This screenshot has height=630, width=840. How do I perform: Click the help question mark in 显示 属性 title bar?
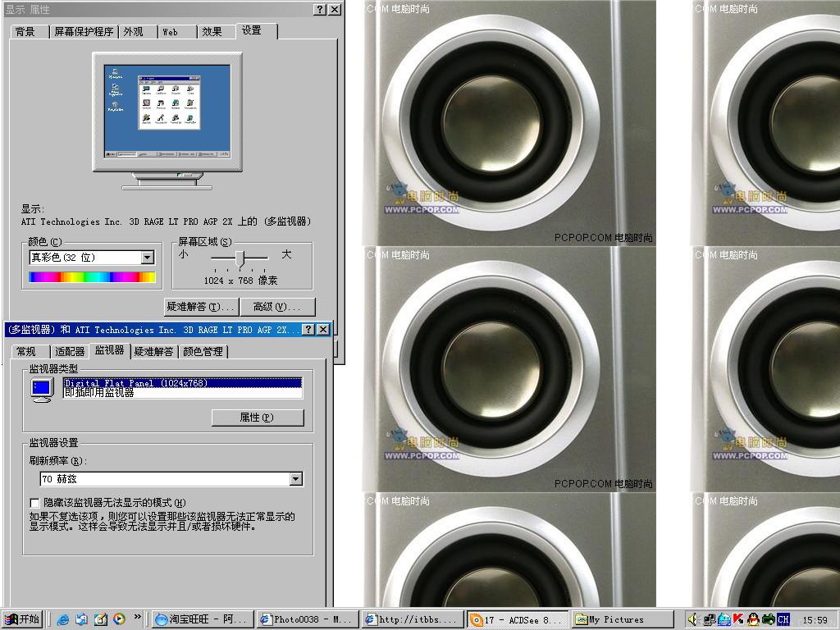click(319, 10)
